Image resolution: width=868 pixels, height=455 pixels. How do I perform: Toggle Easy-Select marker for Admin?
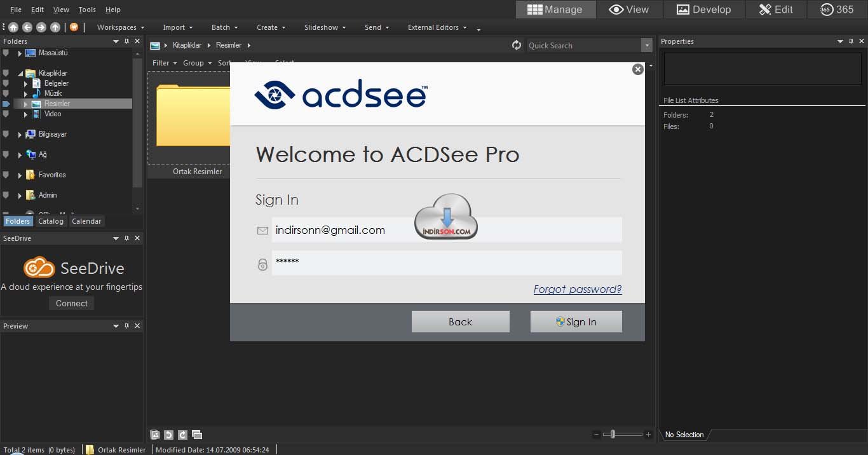point(6,195)
